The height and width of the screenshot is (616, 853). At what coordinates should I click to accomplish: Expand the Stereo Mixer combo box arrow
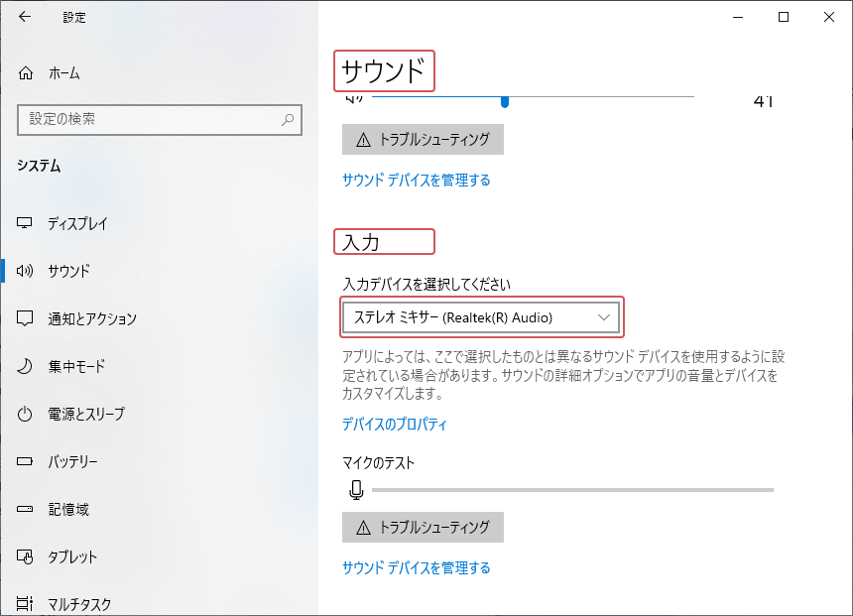(604, 317)
